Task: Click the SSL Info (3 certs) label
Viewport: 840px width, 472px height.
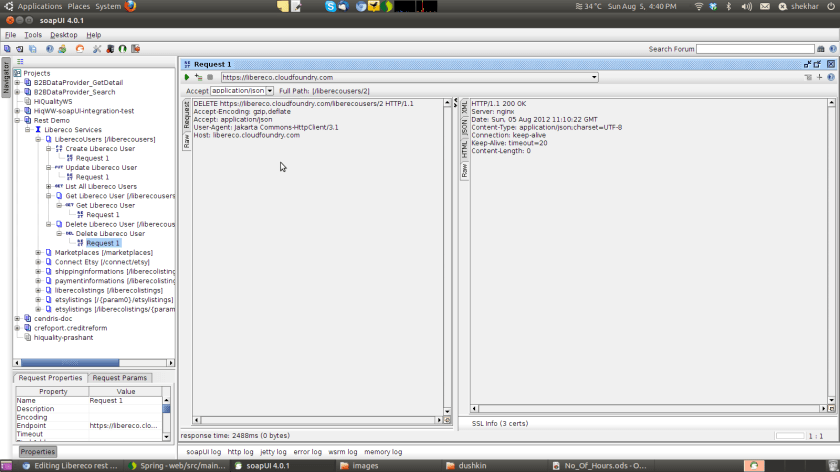Action: coord(498,423)
